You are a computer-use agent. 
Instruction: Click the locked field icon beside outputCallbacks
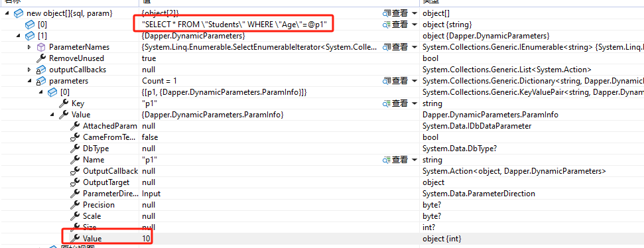point(41,70)
